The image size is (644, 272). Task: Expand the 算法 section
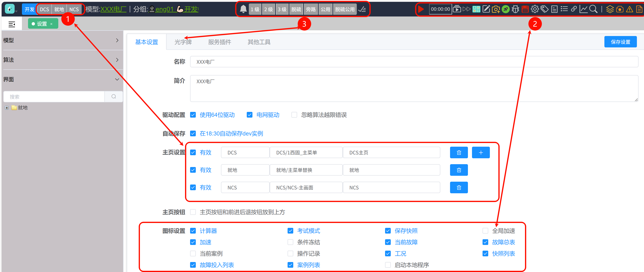pyautogui.click(x=63, y=60)
